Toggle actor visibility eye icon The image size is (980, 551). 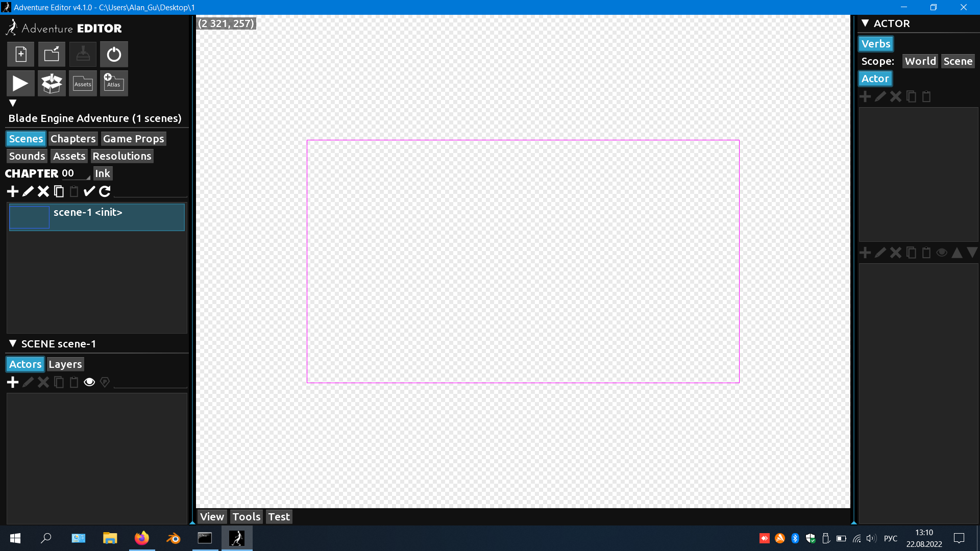point(89,382)
